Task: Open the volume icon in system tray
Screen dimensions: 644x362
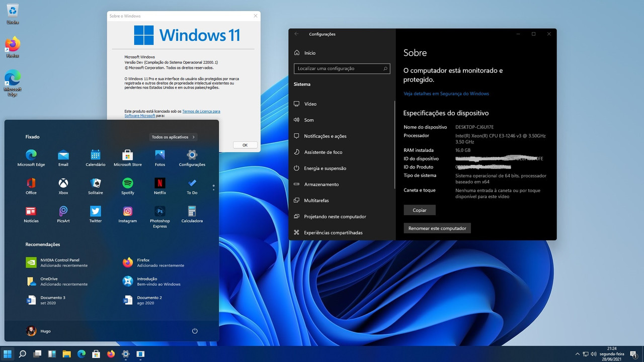Action: (594, 354)
